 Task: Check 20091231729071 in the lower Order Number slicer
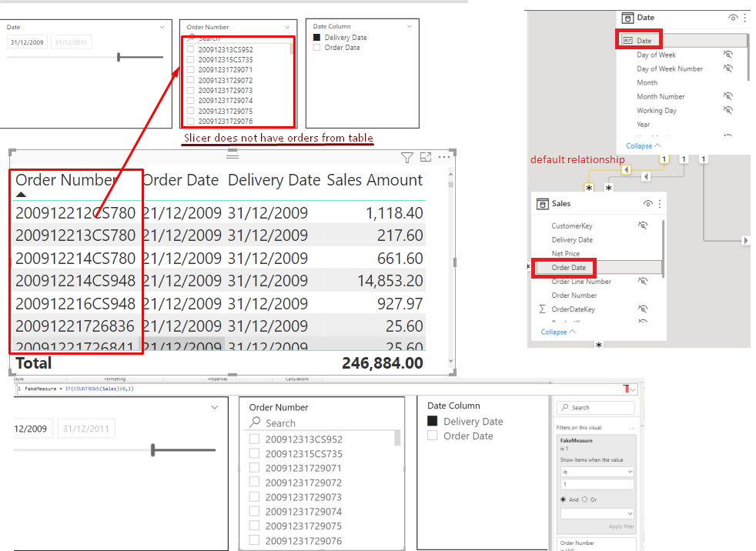click(254, 468)
